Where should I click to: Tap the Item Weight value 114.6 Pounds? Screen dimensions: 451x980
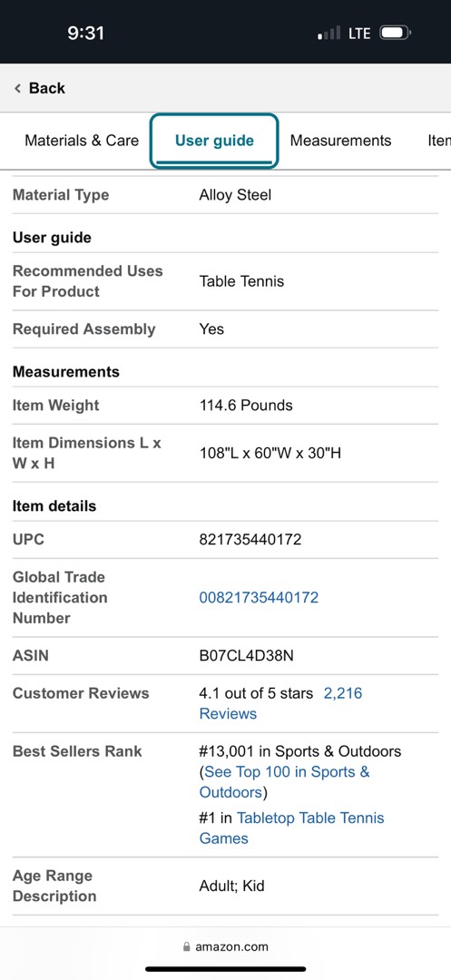click(246, 405)
